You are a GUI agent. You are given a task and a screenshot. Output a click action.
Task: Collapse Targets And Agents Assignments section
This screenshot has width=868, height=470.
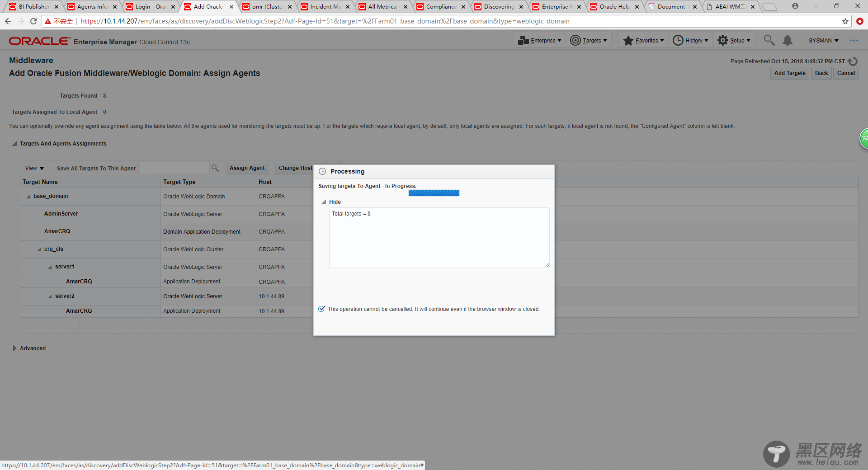pyautogui.click(x=14, y=144)
